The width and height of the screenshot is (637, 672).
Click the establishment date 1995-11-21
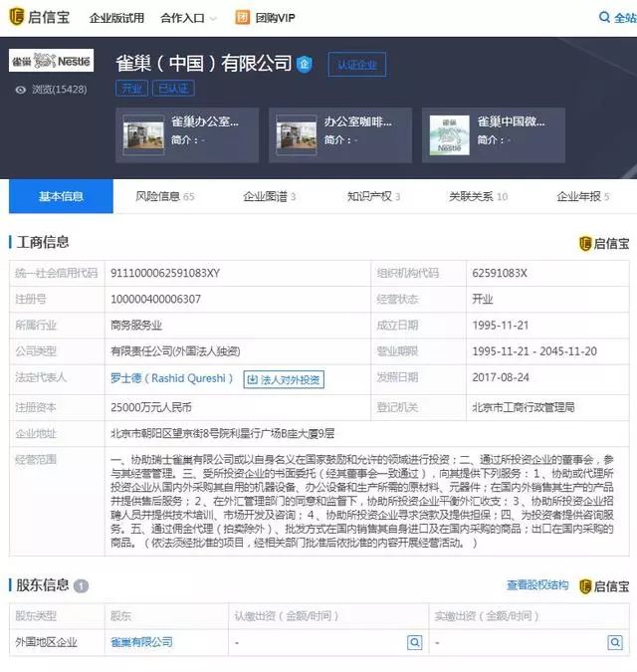coord(501,326)
